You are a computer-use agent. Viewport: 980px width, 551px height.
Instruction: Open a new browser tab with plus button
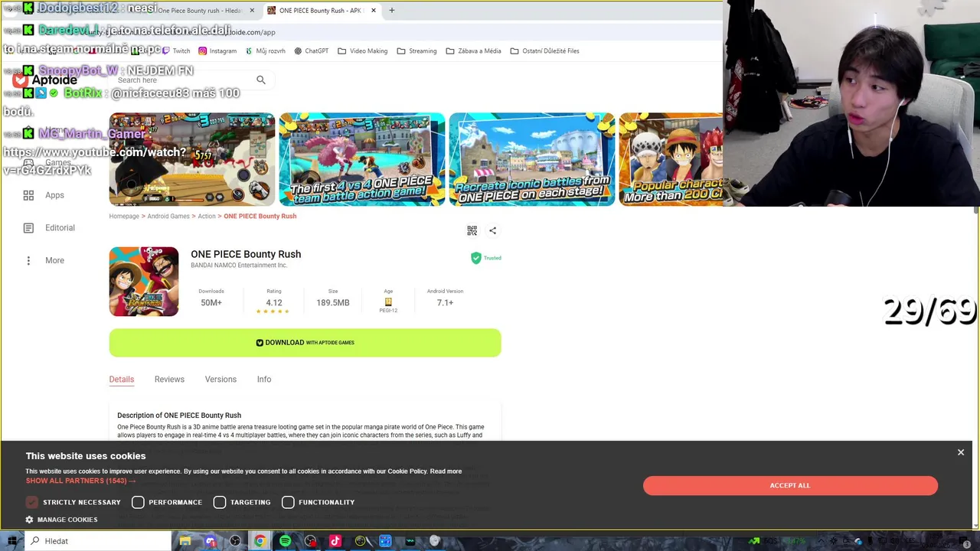pos(391,11)
